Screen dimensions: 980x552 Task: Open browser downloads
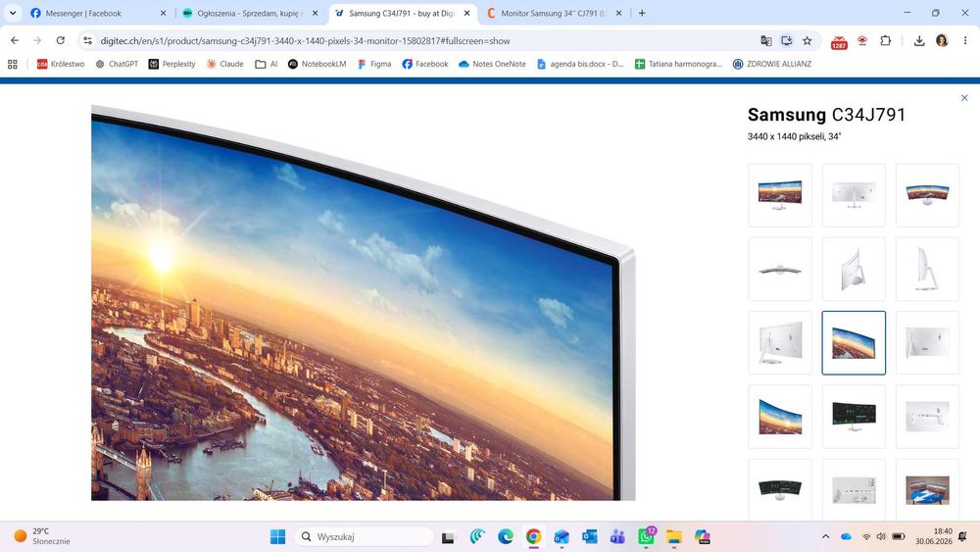point(919,40)
